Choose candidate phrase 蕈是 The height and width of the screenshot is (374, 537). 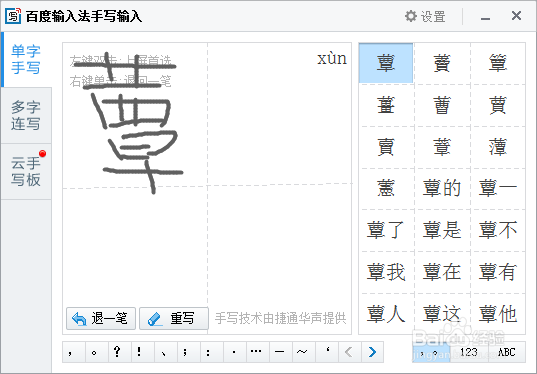coord(442,230)
